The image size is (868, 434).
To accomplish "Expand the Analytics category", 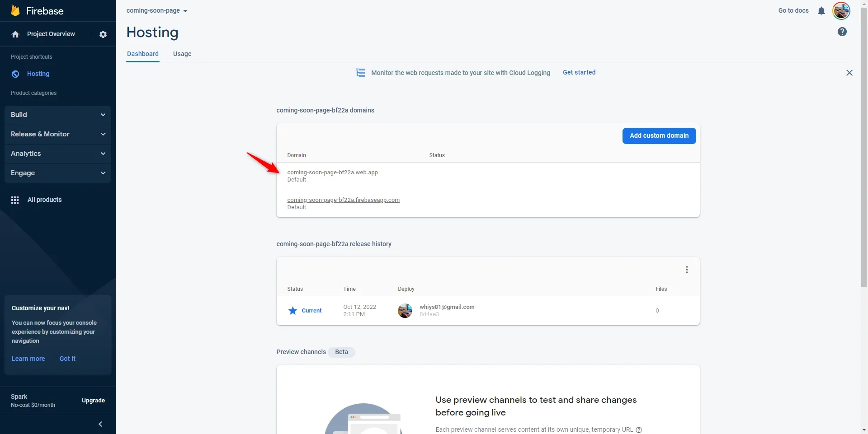I will pyautogui.click(x=58, y=154).
